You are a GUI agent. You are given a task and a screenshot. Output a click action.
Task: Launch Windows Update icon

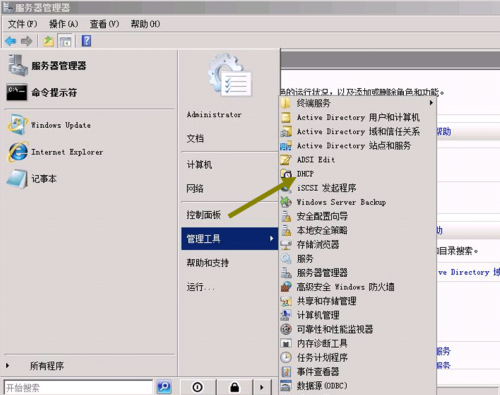click(x=17, y=125)
